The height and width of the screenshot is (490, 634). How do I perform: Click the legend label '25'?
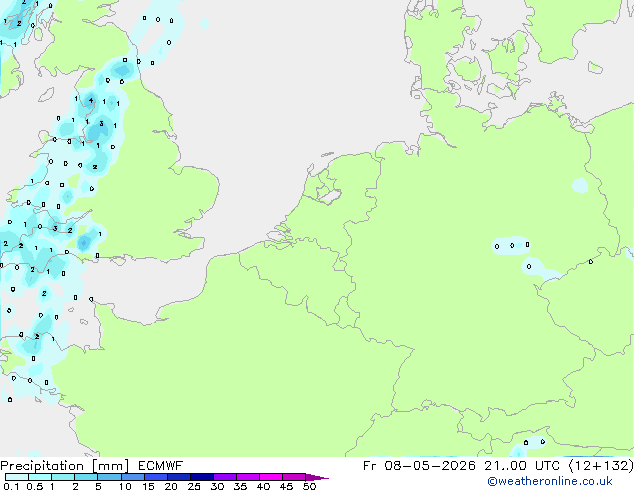[194, 486]
